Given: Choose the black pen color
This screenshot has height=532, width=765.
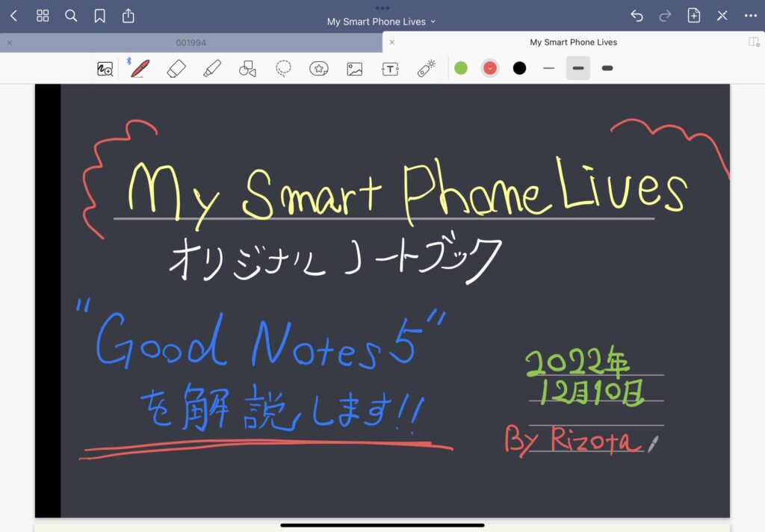Looking at the screenshot, I should pyautogui.click(x=520, y=68).
